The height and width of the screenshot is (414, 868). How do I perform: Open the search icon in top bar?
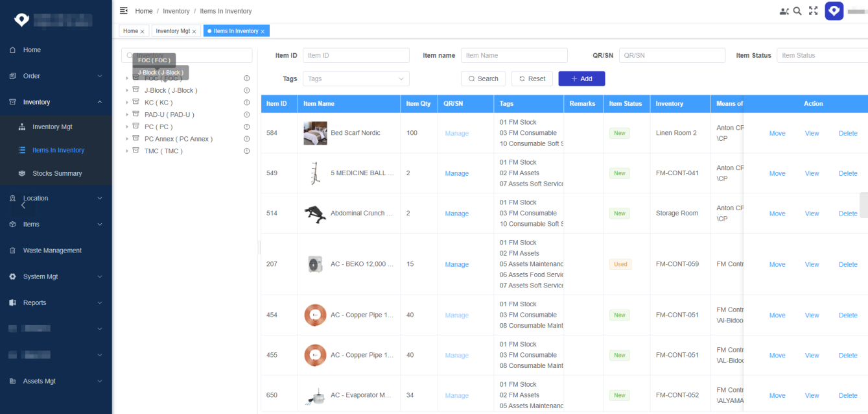coord(797,11)
